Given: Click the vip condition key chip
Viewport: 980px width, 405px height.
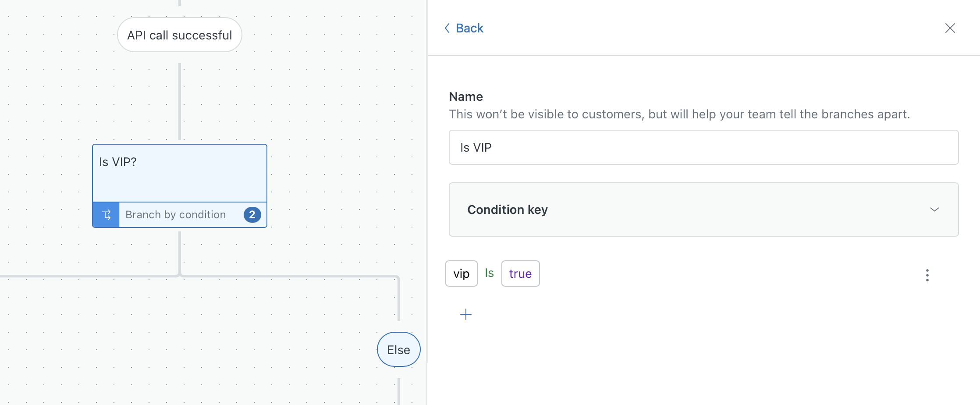Looking at the screenshot, I should click(461, 274).
